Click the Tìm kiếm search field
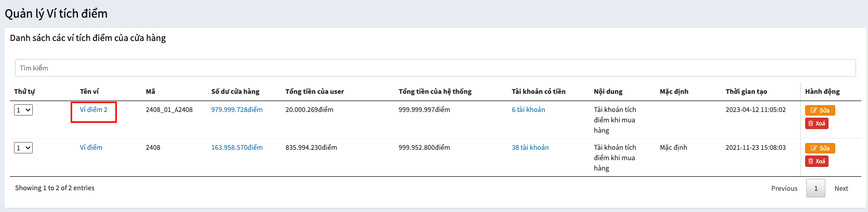Screen dimensions: 868x212 click(435, 68)
